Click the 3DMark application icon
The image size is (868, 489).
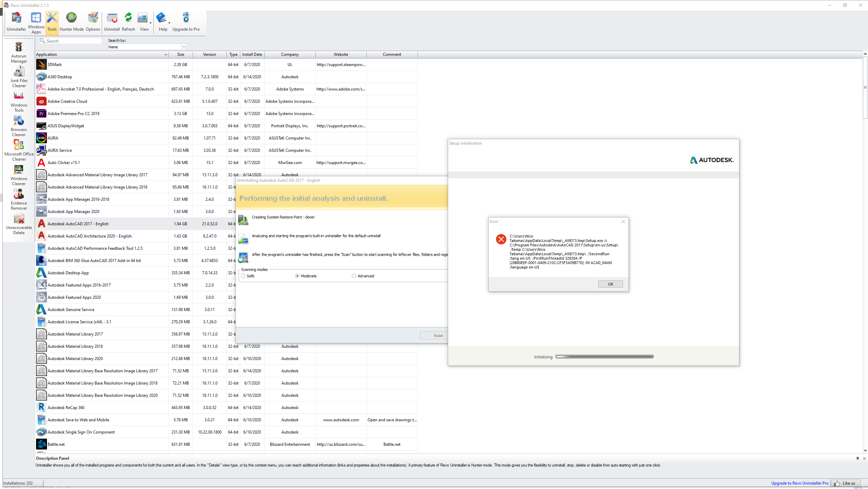[x=42, y=64]
